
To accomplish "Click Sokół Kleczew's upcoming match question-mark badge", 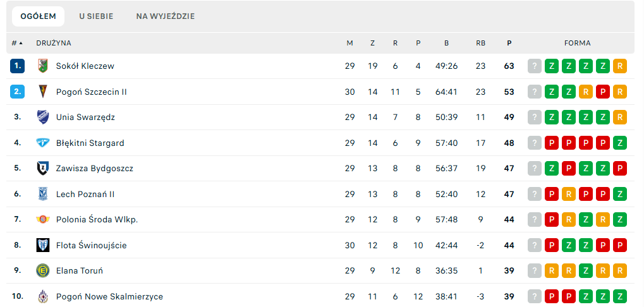I will tap(535, 66).
